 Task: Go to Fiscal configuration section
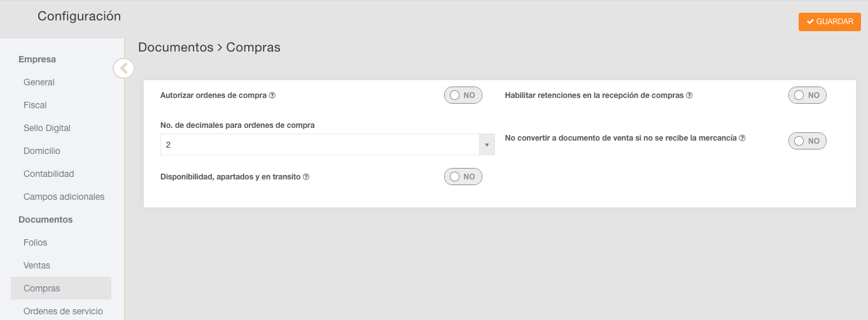pos(35,105)
